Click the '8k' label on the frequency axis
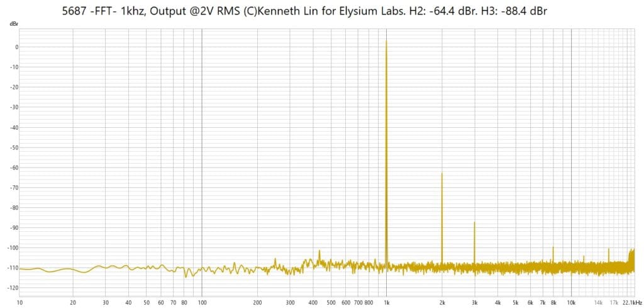Viewport: 644px width, 308px height. [x=553, y=303]
